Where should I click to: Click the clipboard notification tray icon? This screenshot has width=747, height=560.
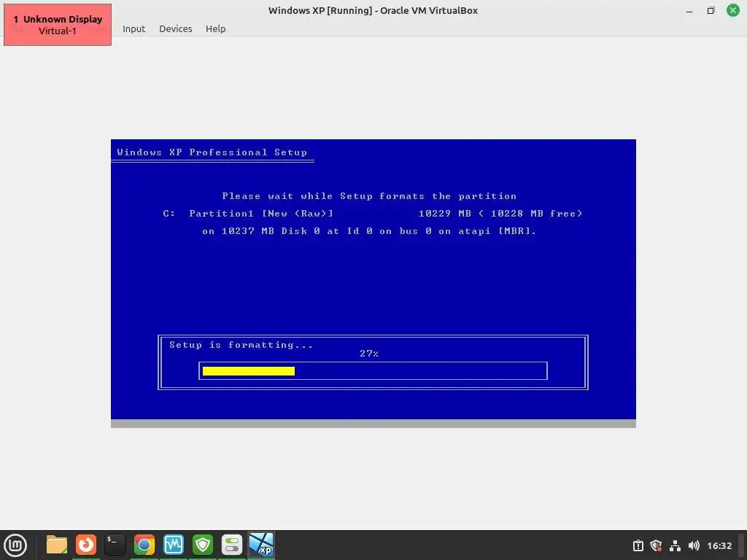pyautogui.click(x=638, y=545)
